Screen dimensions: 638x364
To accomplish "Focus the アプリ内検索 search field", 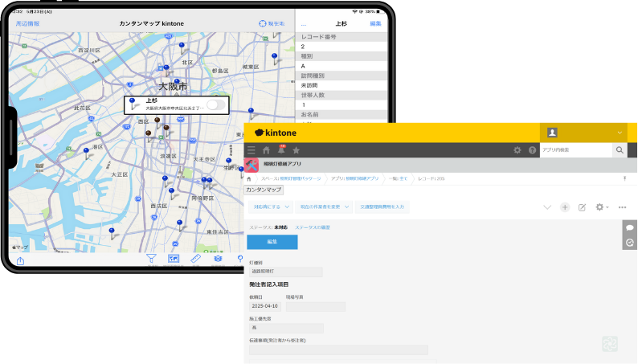I will pyautogui.click(x=576, y=150).
